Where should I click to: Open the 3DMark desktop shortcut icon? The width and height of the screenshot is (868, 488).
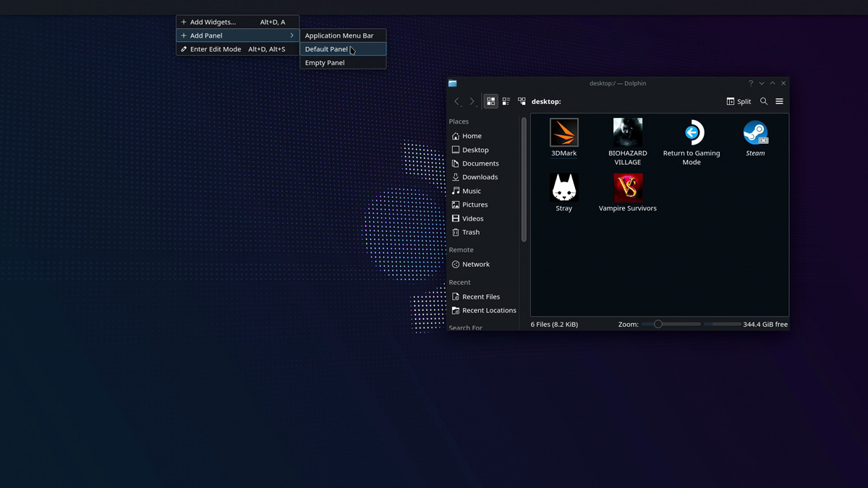563,133
